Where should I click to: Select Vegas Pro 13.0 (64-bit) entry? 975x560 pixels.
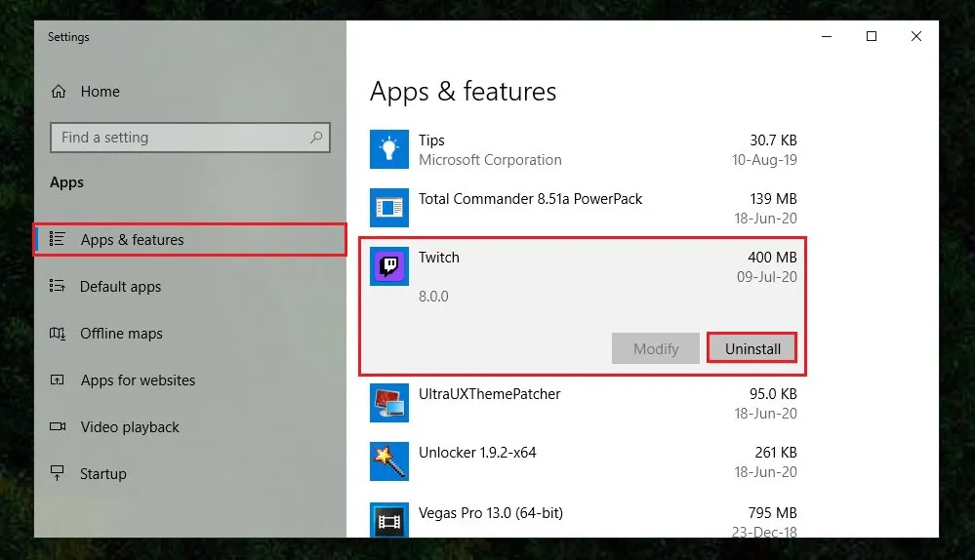click(491, 513)
